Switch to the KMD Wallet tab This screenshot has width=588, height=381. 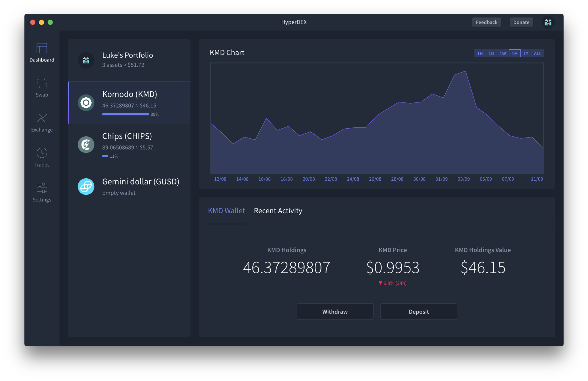(x=226, y=211)
